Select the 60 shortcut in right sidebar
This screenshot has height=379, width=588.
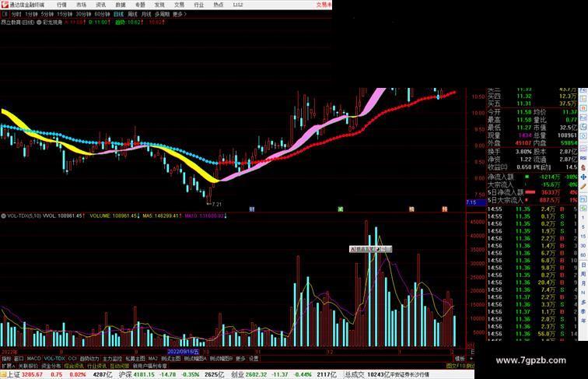tap(583, 255)
